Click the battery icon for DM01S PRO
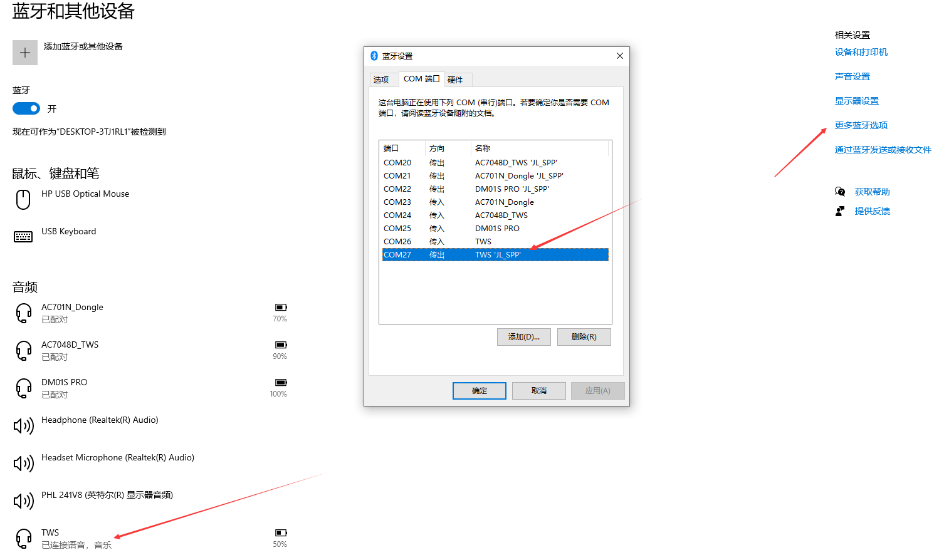939x560 pixels. (x=281, y=383)
